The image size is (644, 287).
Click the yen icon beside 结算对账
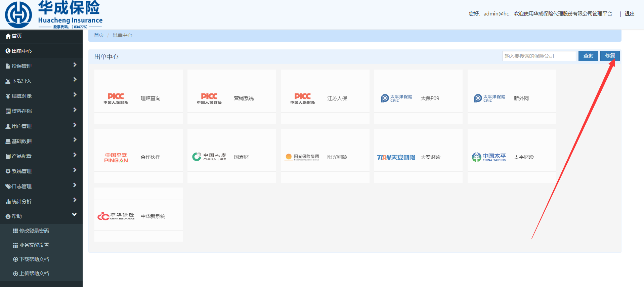[x=8, y=96]
